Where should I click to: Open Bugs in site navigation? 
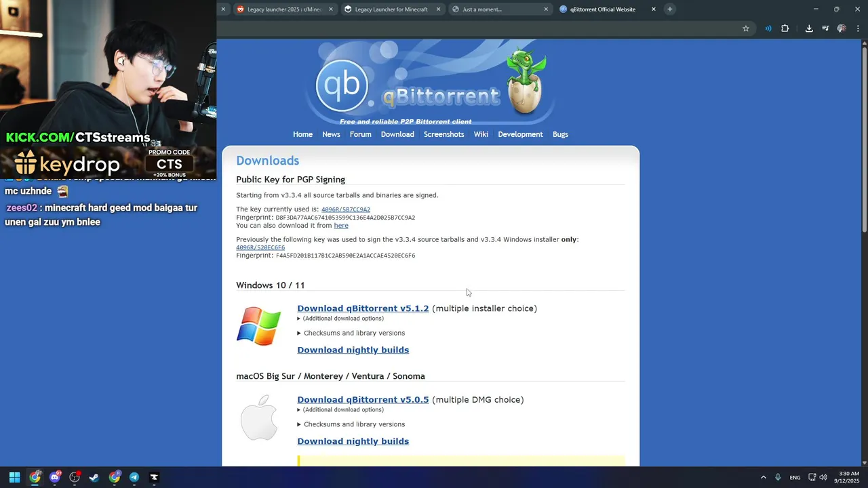[x=560, y=134]
